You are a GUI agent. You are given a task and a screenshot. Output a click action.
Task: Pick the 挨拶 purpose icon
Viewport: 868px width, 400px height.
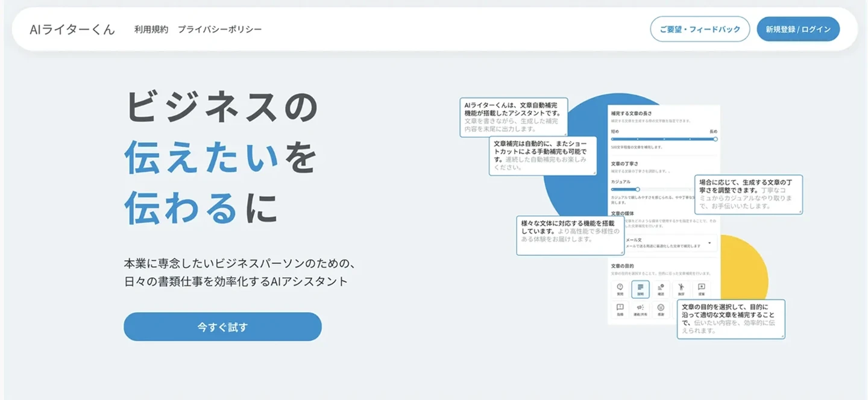pyautogui.click(x=682, y=289)
